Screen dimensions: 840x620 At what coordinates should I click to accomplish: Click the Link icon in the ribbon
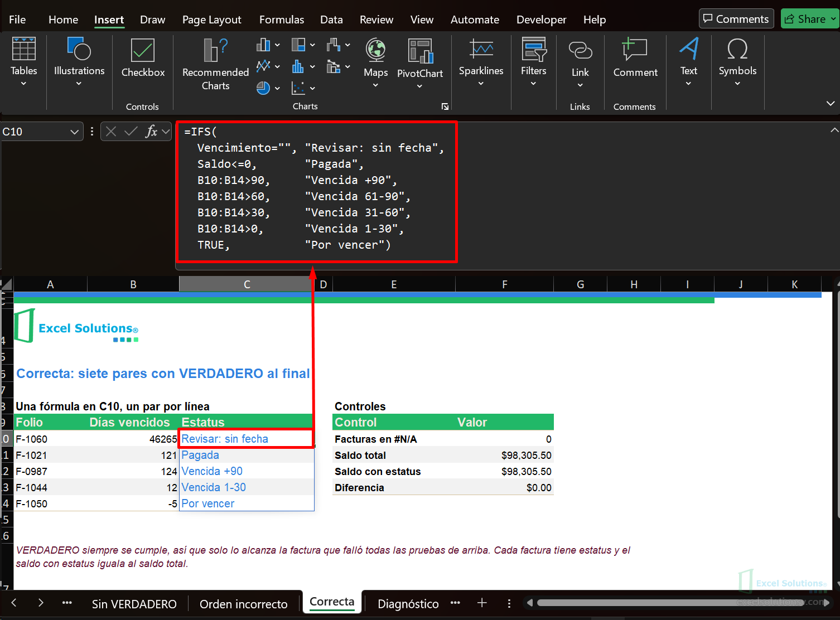[x=580, y=51]
